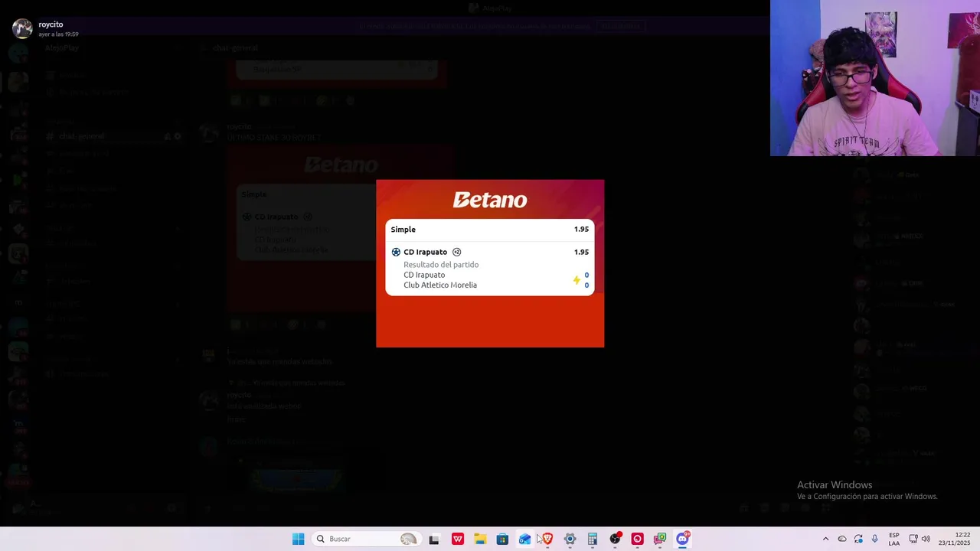Screen dimensions: 980x551
Task: Click the OneDrive cloud tray icon
Action: coord(842,539)
